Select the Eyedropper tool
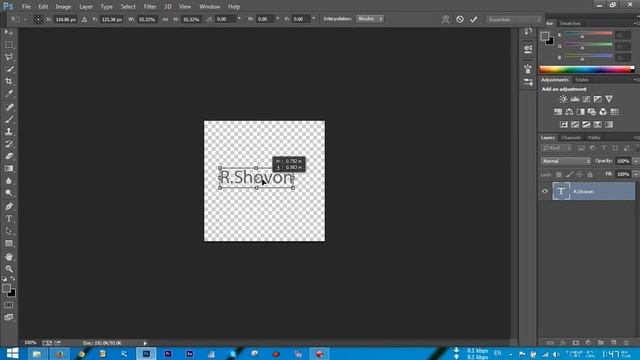This screenshot has width=640, height=360. pyautogui.click(x=9, y=94)
